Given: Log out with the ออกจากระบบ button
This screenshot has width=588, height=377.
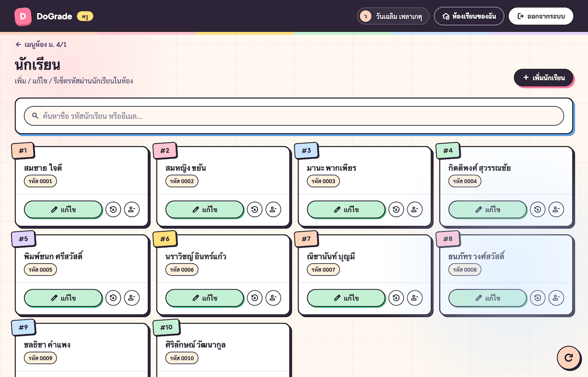Looking at the screenshot, I should tap(541, 16).
